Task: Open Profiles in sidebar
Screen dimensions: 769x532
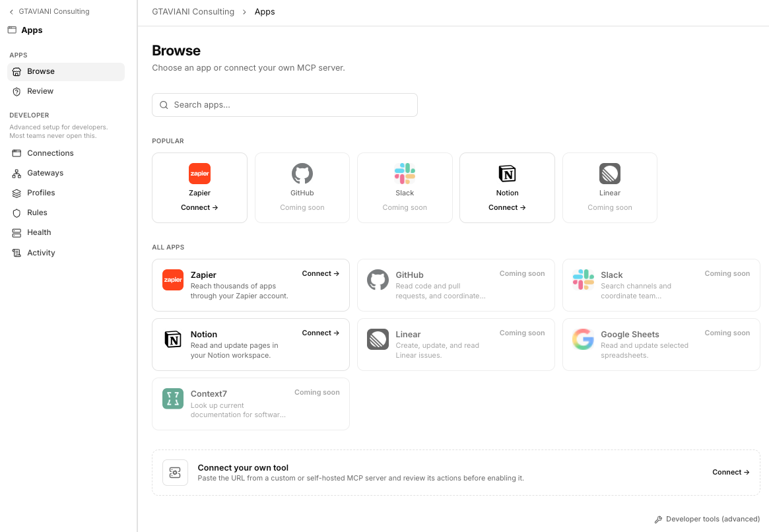Action: [x=66, y=193]
